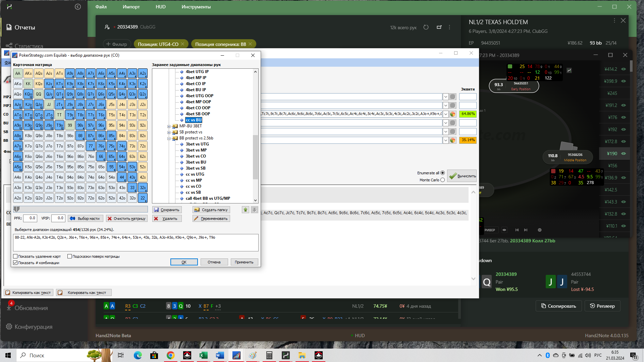
Task: Enable Подсказки поверх матрицы checkbox
Action: pyautogui.click(x=70, y=256)
